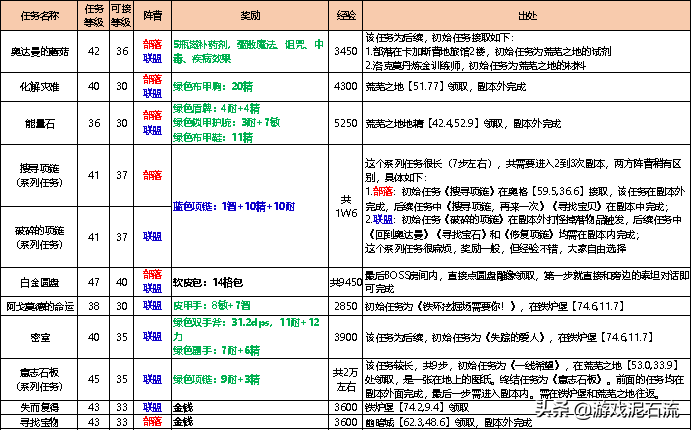Click the reward line 绿色布甲鞋：11精
692x431 pixels.
213,138
